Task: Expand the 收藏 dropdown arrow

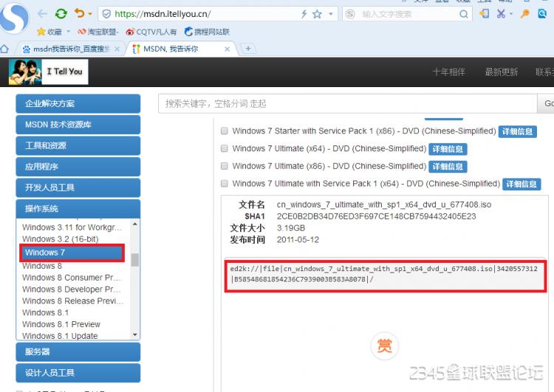Action: tap(68, 32)
